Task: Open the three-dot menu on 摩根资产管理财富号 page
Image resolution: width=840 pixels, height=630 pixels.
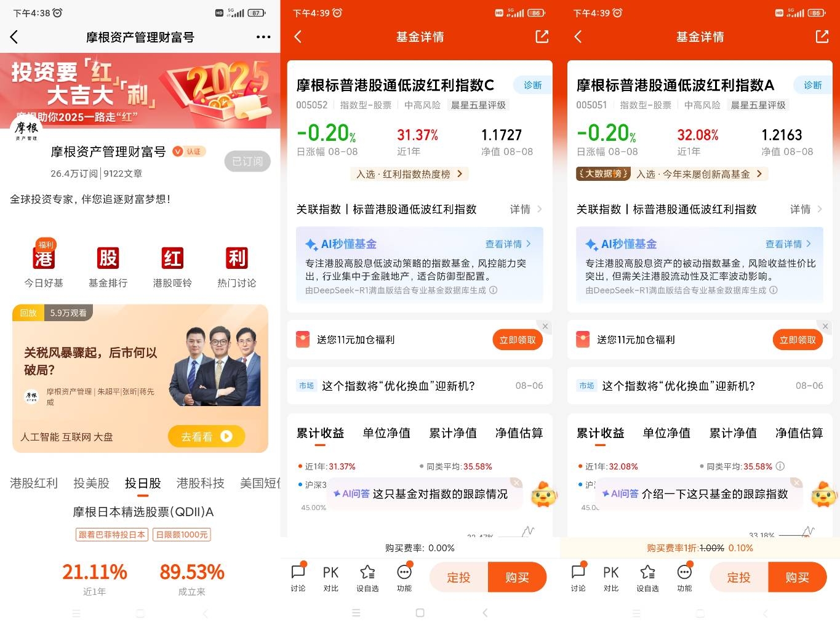Action: click(x=263, y=37)
